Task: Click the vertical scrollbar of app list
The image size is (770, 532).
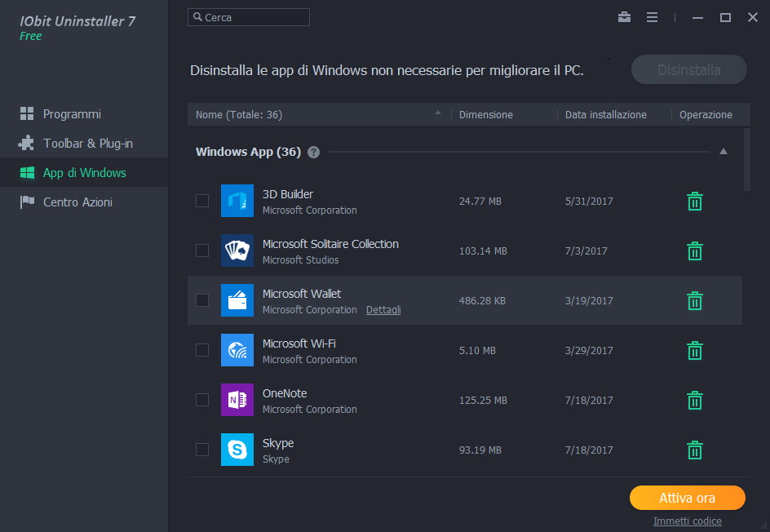Action: [747, 159]
